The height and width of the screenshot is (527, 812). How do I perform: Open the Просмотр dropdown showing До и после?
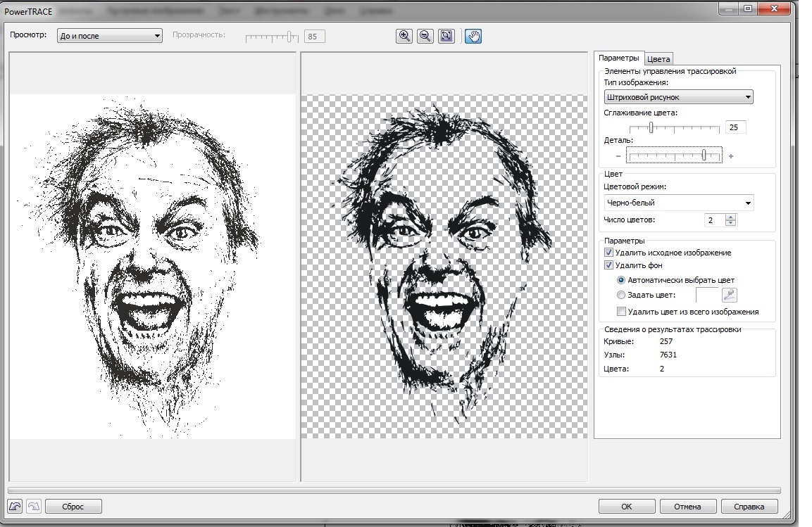pyautogui.click(x=110, y=36)
